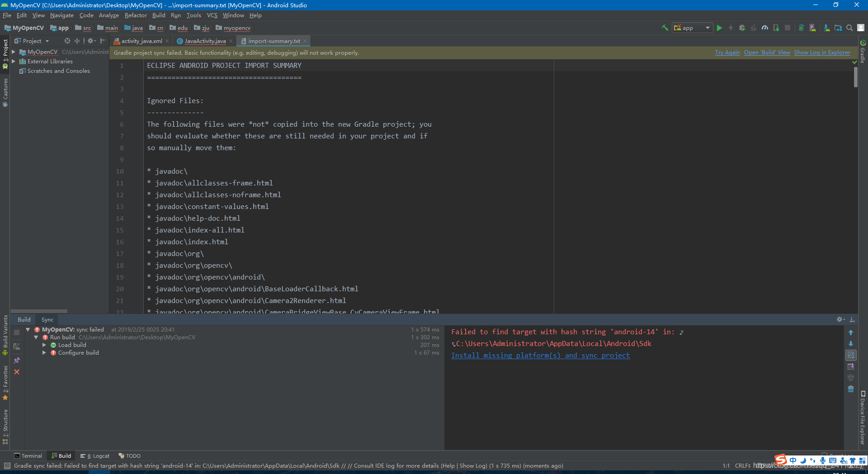Click the scroll-from-source target icon

pyautogui.click(x=67, y=41)
